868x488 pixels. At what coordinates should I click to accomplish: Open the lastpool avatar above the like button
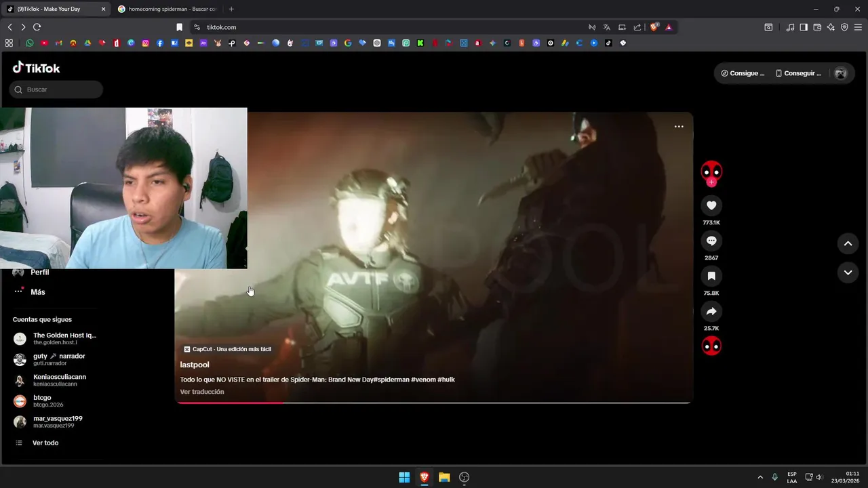(711, 171)
